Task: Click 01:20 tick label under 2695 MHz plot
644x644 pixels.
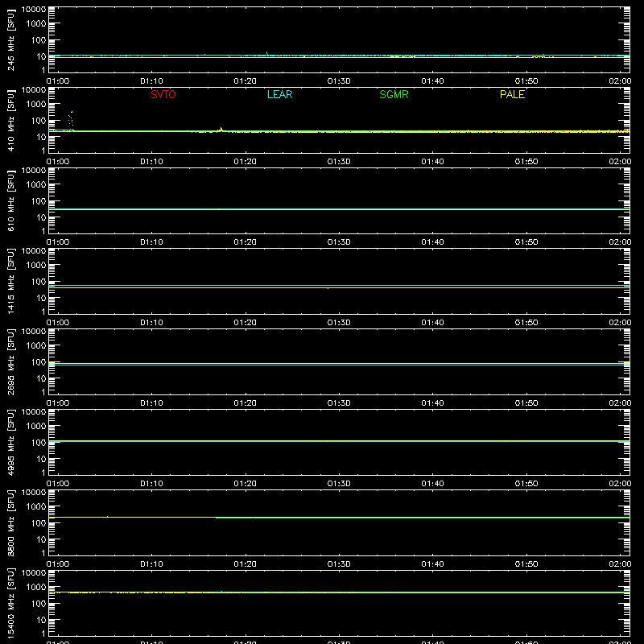Action: click(x=246, y=403)
